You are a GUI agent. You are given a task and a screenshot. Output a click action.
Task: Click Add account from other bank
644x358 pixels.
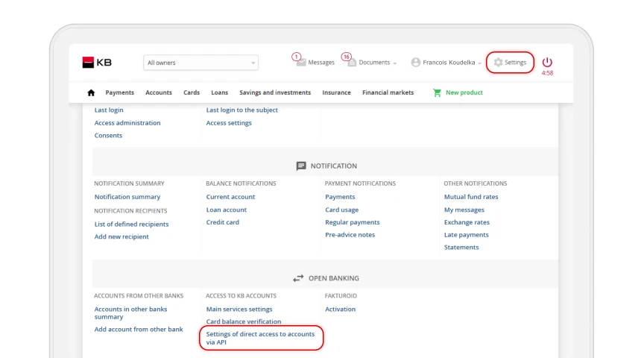(x=139, y=329)
